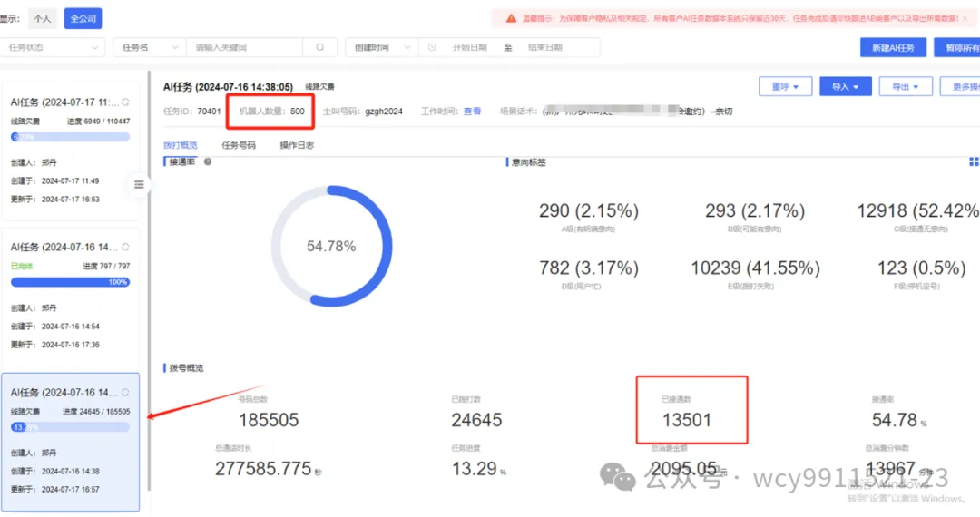This screenshot has height=517, width=980.
Task: Click the keyword search input field
Action: pos(245,47)
